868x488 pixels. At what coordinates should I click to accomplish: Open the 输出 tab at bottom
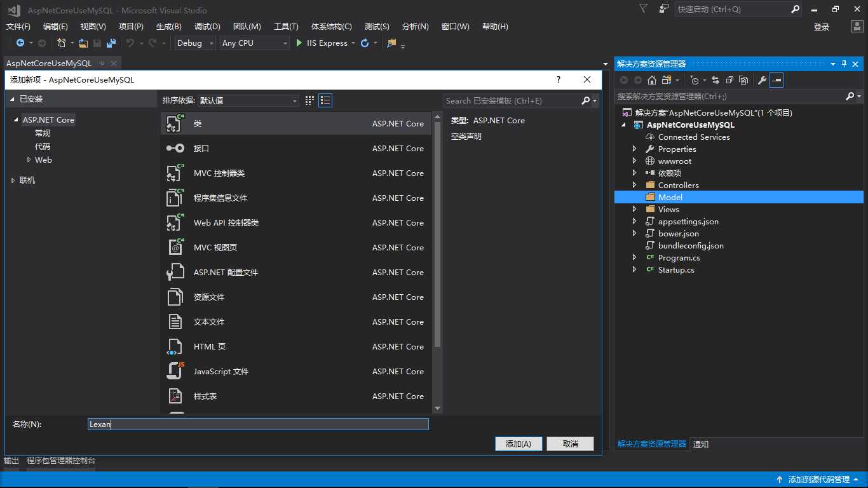11,460
